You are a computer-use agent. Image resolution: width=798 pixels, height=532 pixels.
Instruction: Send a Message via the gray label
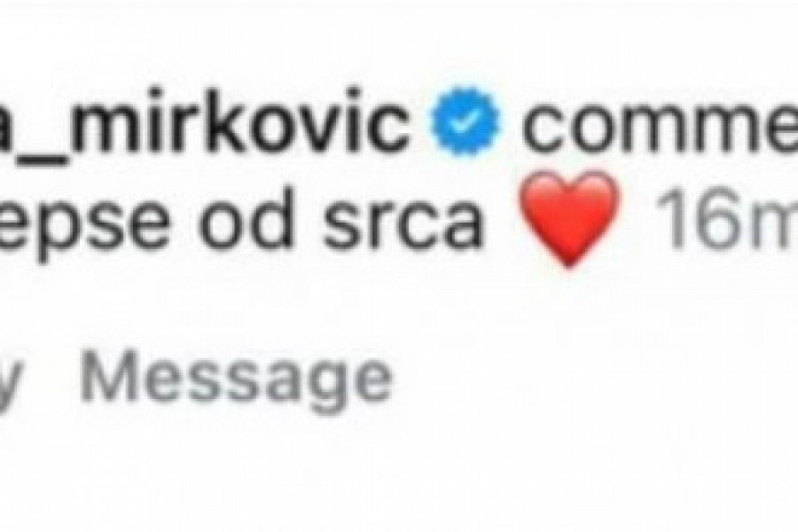coord(236,379)
